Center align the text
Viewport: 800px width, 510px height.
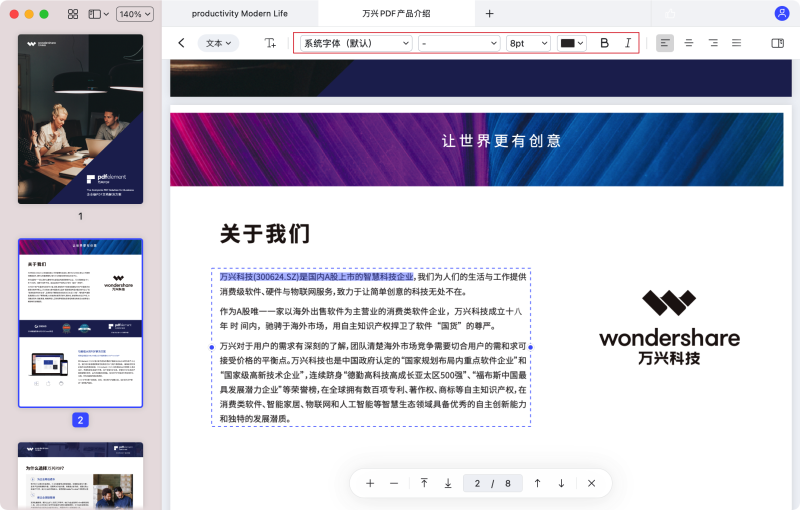(689, 43)
